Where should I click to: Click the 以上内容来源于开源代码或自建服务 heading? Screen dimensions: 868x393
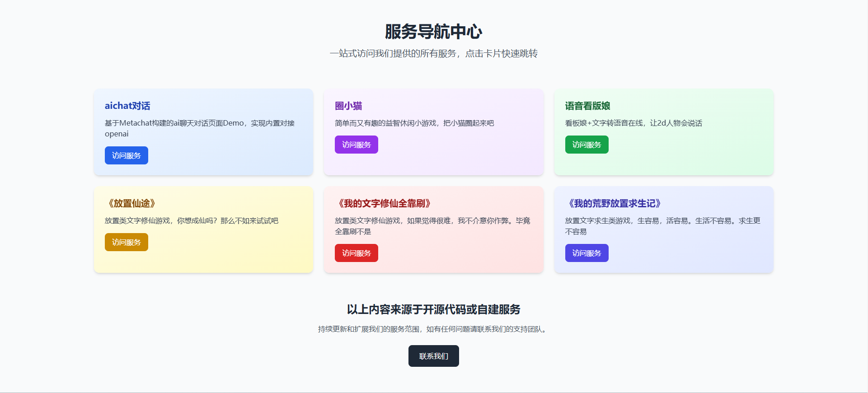click(433, 309)
